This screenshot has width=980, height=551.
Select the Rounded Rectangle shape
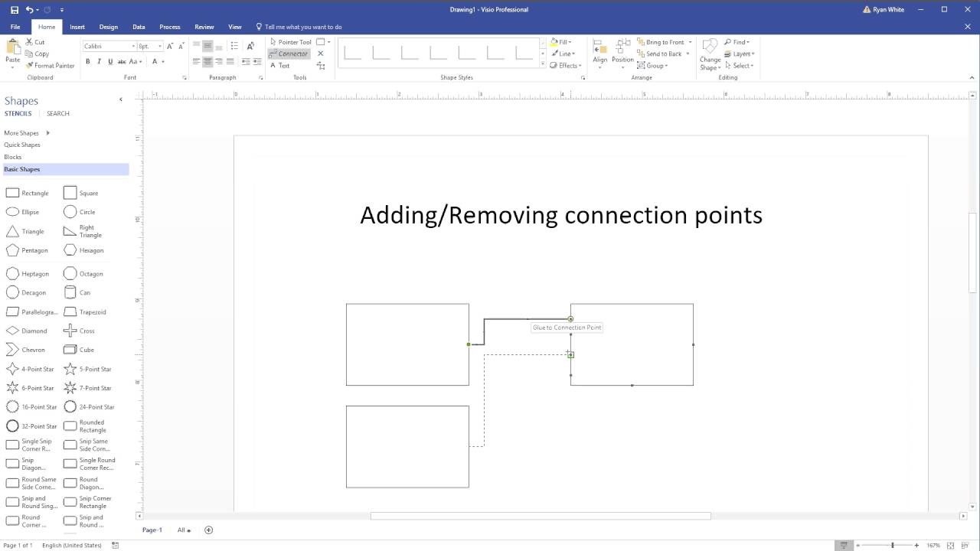[85, 426]
